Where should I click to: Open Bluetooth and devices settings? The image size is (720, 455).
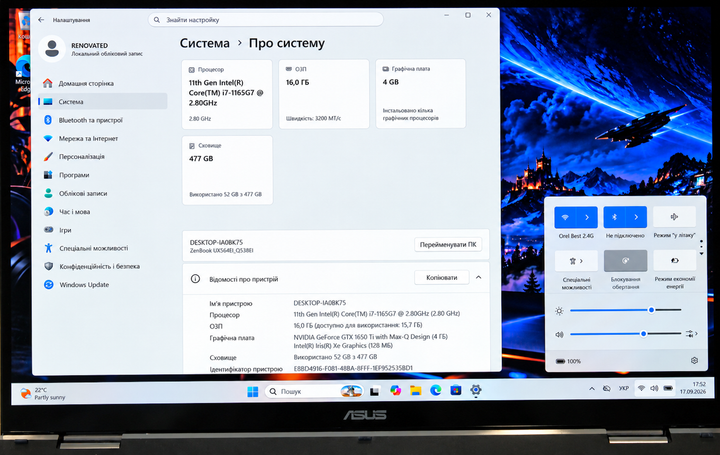point(103,120)
